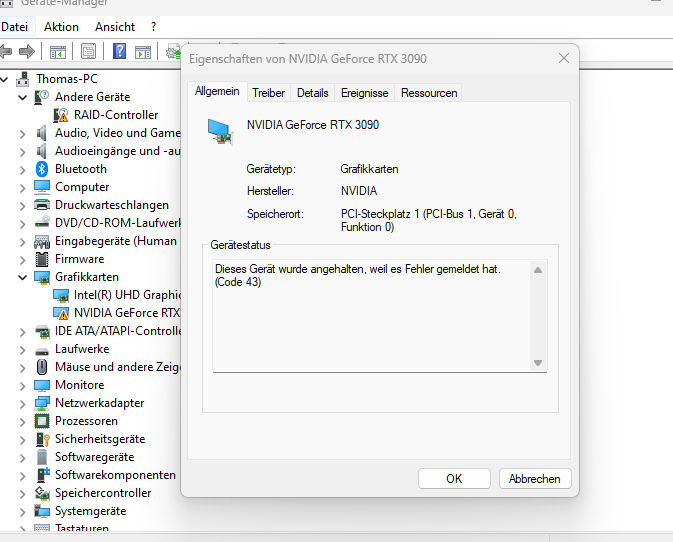The height and width of the screenshot is (542, 673).
Task: Close the NVIDIA properties dialog
Action: tap(564, 58)
